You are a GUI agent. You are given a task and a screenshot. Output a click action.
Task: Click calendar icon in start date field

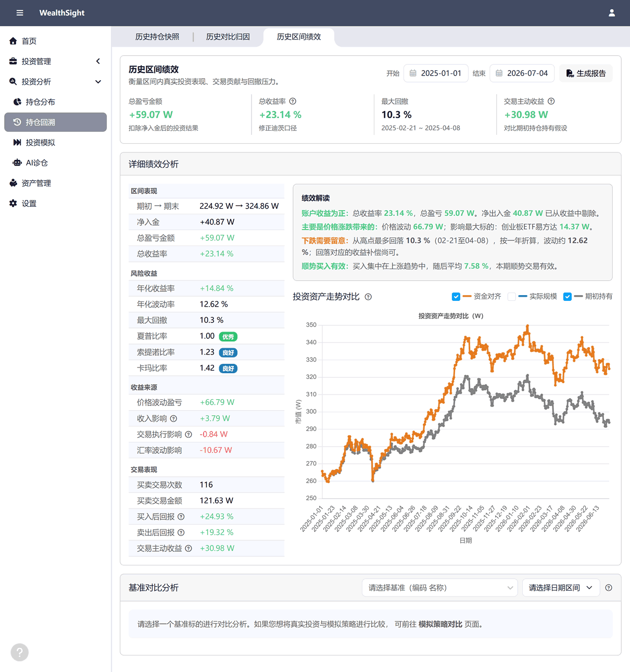(413, 73)
